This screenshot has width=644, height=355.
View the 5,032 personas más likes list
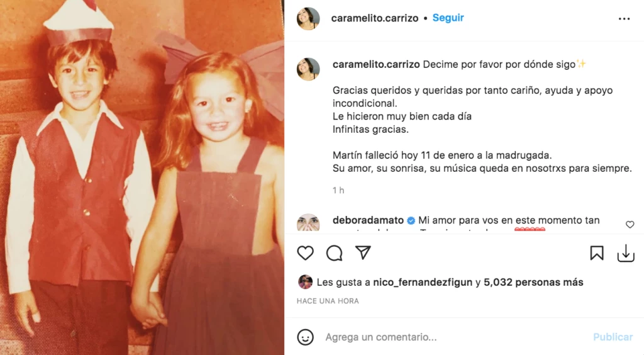(533, 282)
